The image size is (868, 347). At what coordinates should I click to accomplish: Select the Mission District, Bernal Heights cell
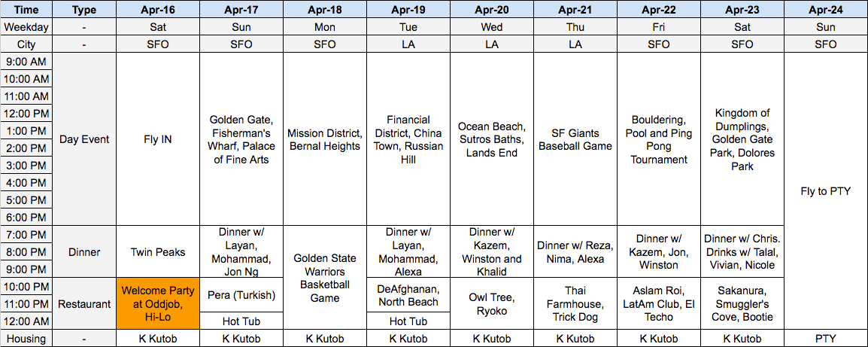[325, 139]
